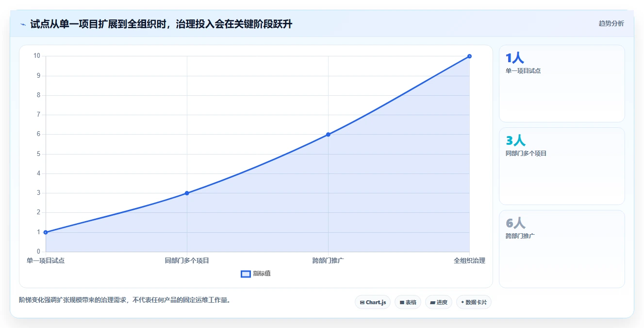Select the Chart.js tag pill
This screenshot has width=644, height=328.
pos(373,302)
